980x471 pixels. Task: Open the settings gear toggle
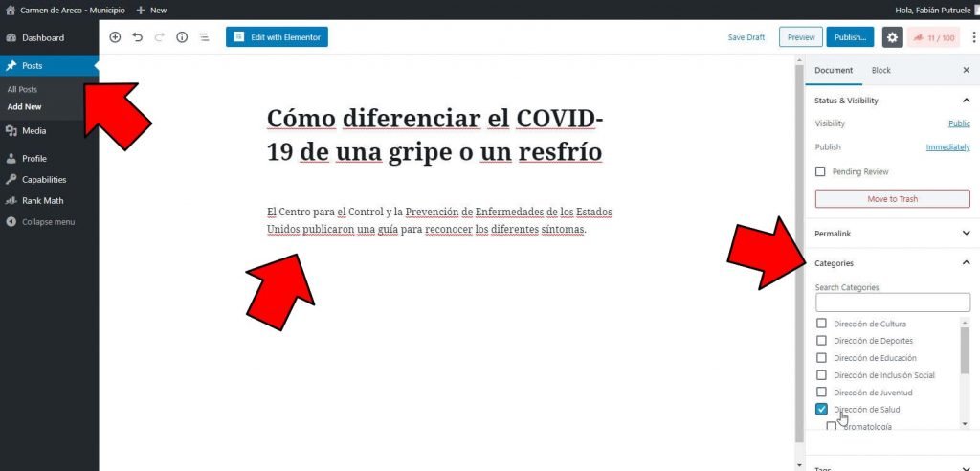click(x=893, y=37)
